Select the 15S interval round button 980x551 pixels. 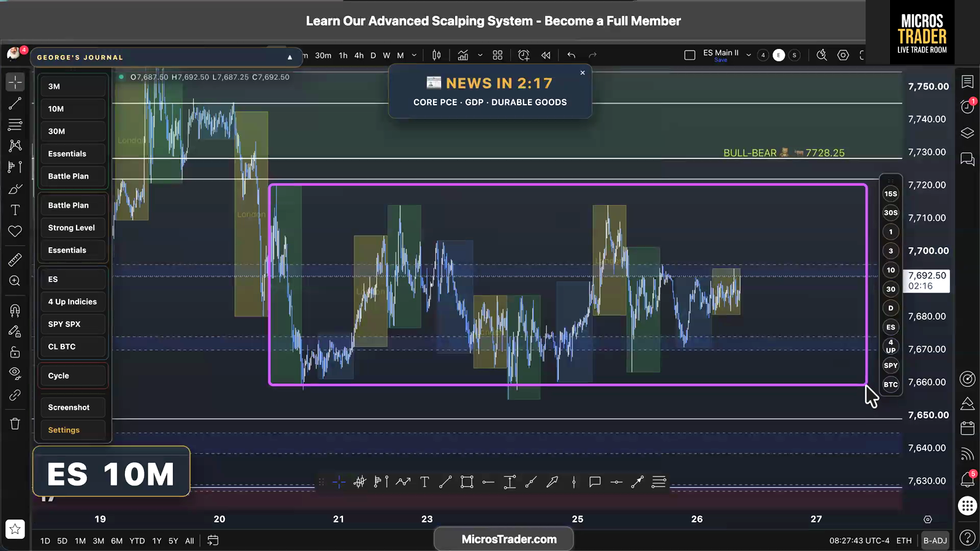tap(891, 193)
